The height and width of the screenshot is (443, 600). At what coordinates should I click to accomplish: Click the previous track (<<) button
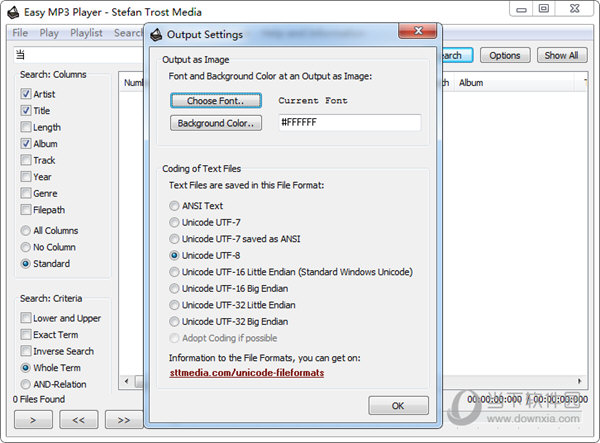[78, 420]
